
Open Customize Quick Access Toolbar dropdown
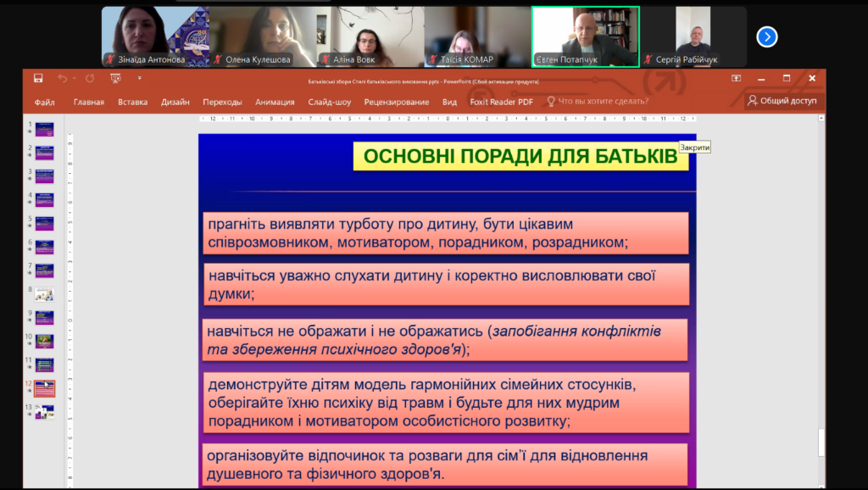coord(139,79)
